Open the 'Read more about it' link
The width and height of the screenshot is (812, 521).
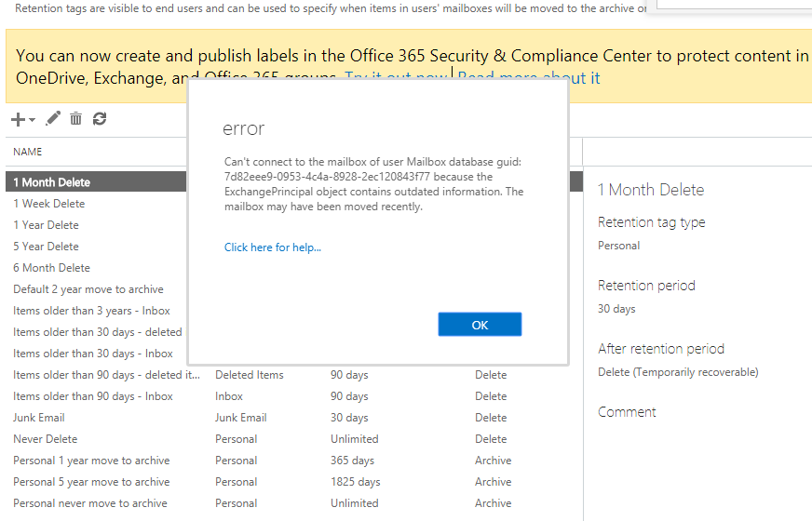click(x=529, y=78)
